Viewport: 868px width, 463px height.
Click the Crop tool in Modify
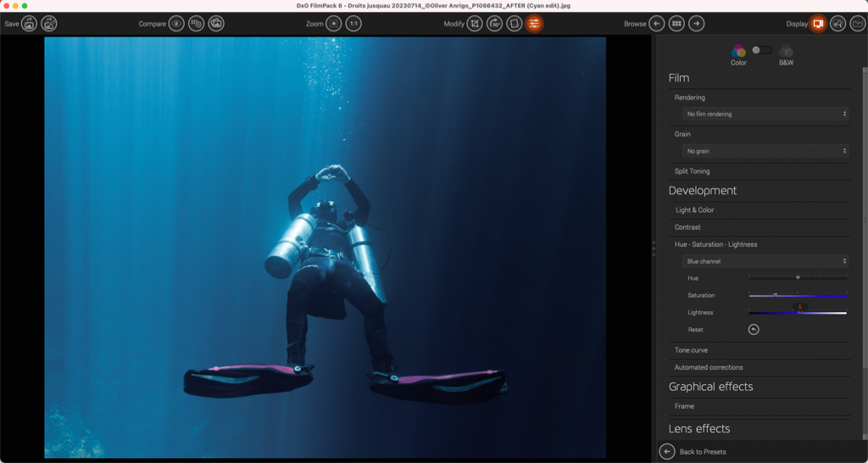475,24
